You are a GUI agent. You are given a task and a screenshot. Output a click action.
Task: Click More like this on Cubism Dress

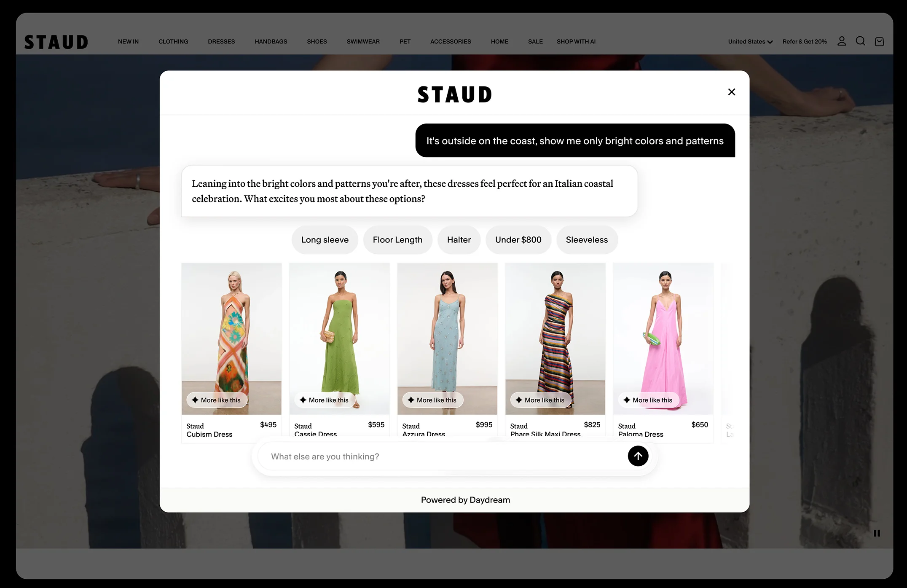coord(217,400)
